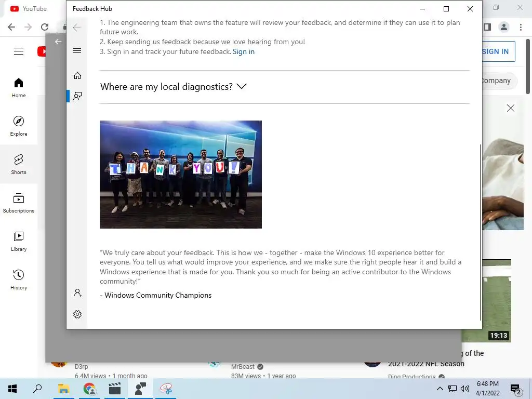
Task: Click the Chrome forward arrow
Action: tap(28, 27)
